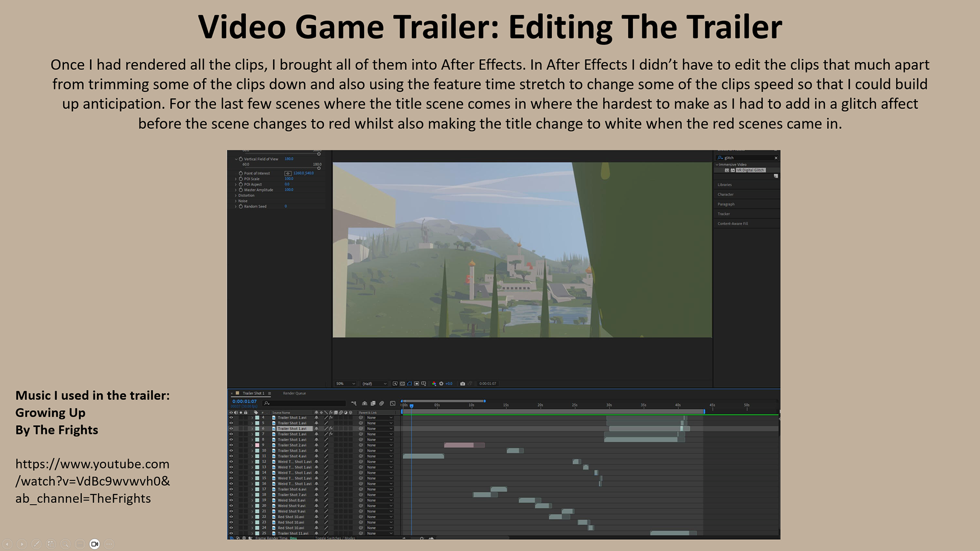Click the Point of Interest value 1260.0,540.0

[304, 173]
